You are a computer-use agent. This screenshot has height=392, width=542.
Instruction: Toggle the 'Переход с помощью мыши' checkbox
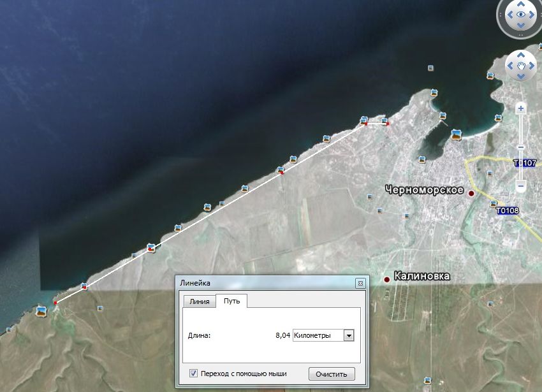[193, 374]
